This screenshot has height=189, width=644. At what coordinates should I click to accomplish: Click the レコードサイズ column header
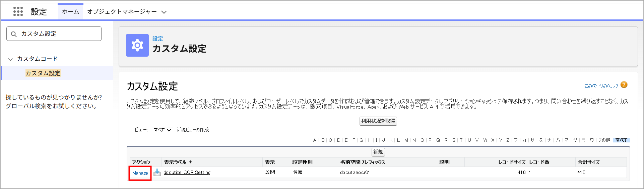coord(512,162)
